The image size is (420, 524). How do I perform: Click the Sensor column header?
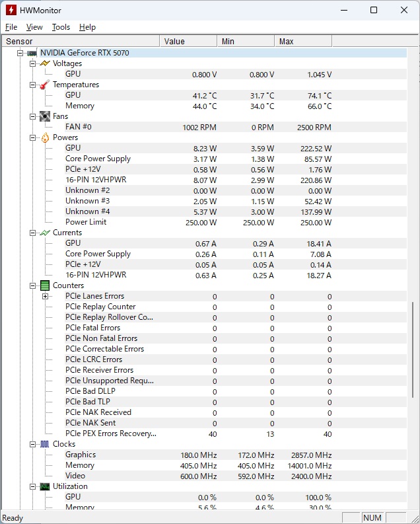pyautogui.click(x=81, y=42)
